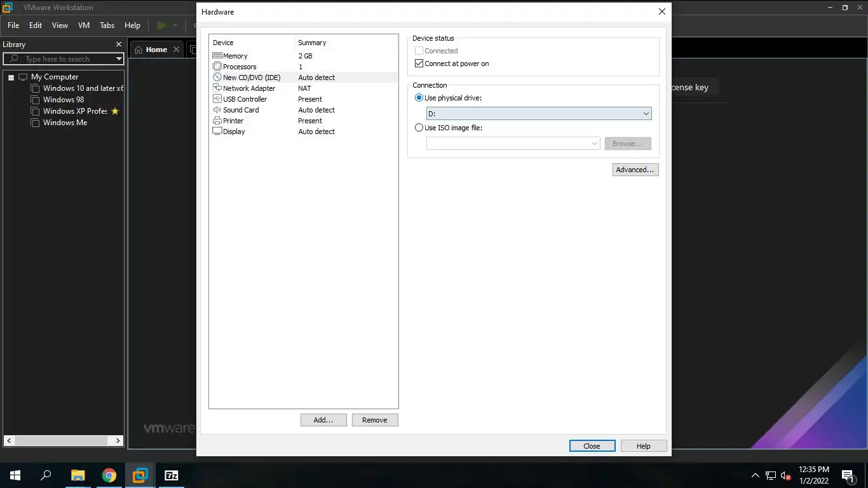Open the Tabs menu
The image size is (868, 488).
click(107, 25)
